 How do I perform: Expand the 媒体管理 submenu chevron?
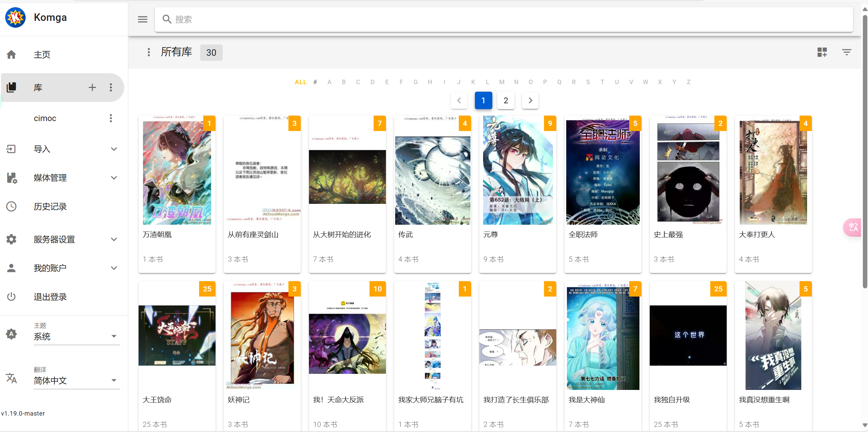[x=114, y=178]
